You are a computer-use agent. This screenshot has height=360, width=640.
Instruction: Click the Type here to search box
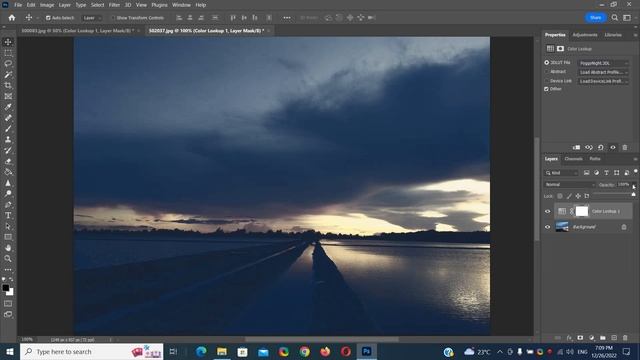(91, 351)
